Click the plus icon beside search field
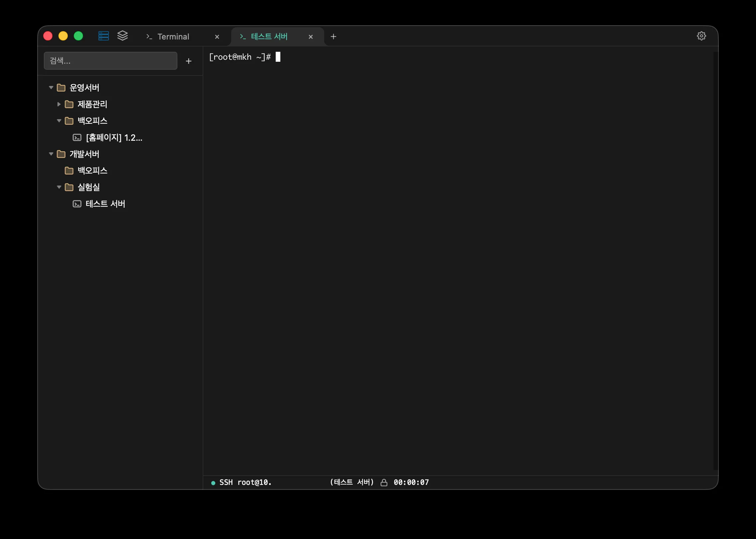Viewport: 756px width, 539px height. 189,61
